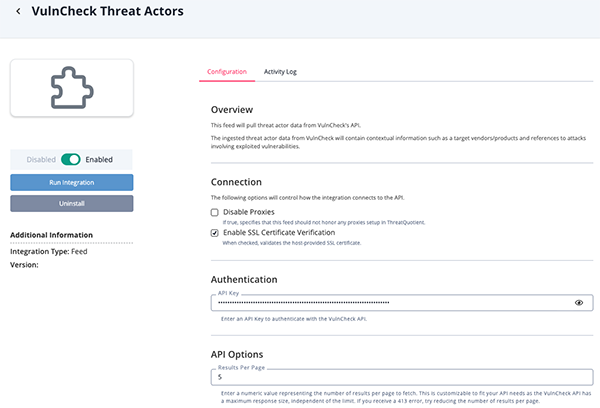Go back using the left arrow icon
This screenshot has width=600, height=408.
pyautogui.click(x=19, y=12)
